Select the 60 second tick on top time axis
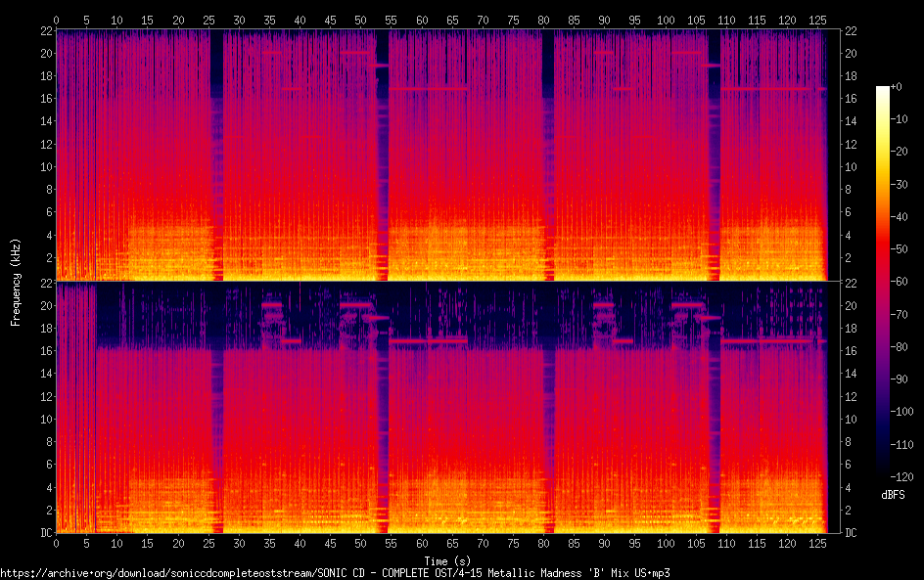This screenshot has height=580, width=924. pos(422,20)
